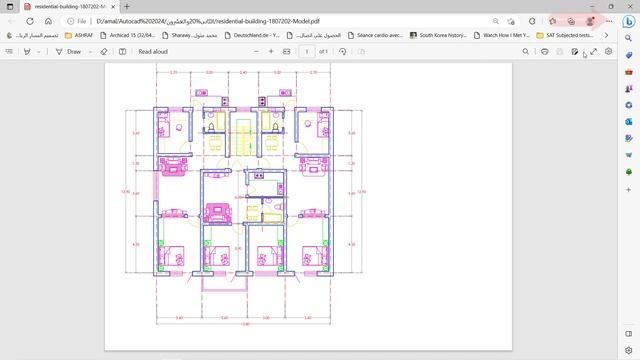The image size is (640, 360).
Task: Click the zoom magnifier in address bar
Action: [496, 21]
